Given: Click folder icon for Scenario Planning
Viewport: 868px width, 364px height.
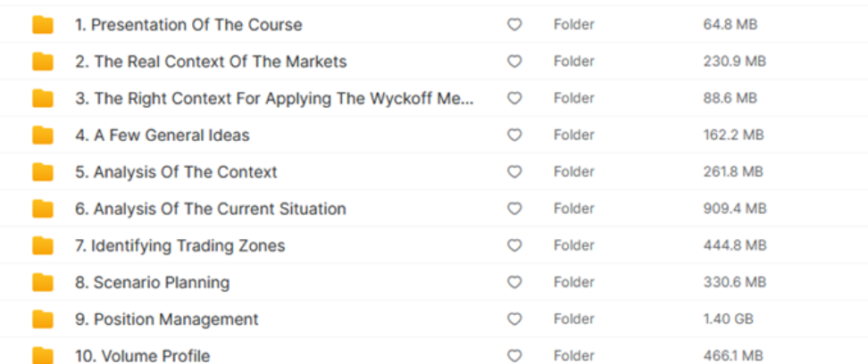Looking at the screenshot, I should pos(42,283).
